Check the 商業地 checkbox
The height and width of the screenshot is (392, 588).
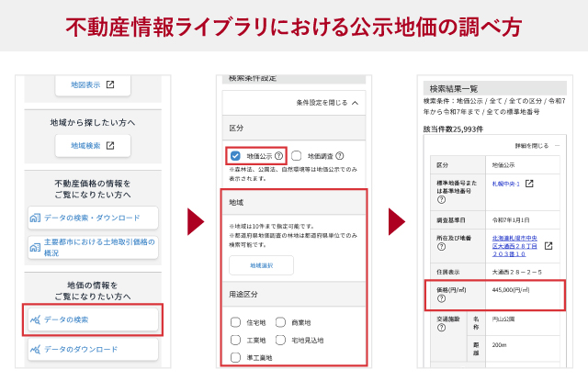[280, 322]
